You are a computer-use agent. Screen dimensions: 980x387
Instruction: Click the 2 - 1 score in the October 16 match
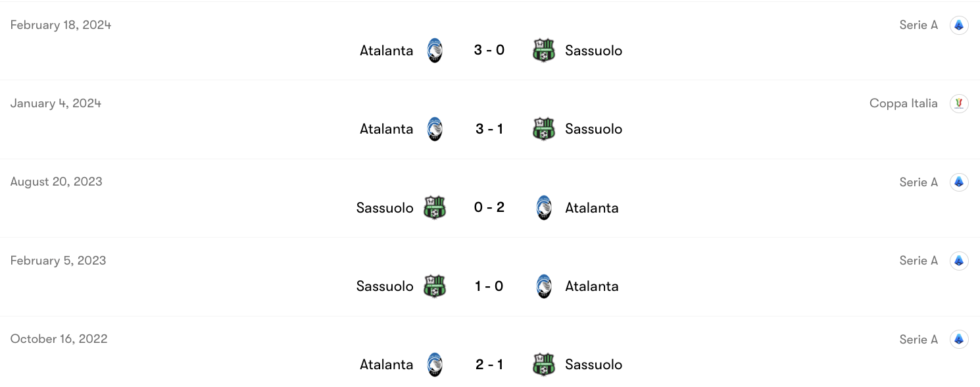click(x=489, y=364)
